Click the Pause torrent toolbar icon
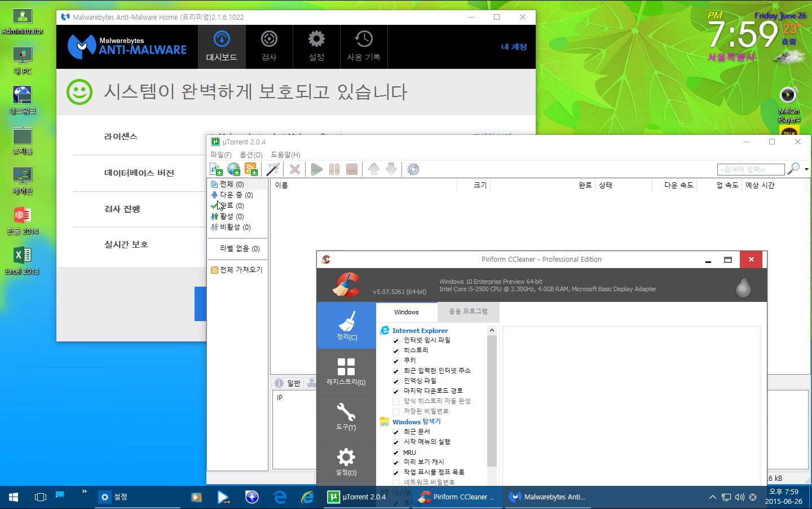812x509 pixels. [334, 169]
